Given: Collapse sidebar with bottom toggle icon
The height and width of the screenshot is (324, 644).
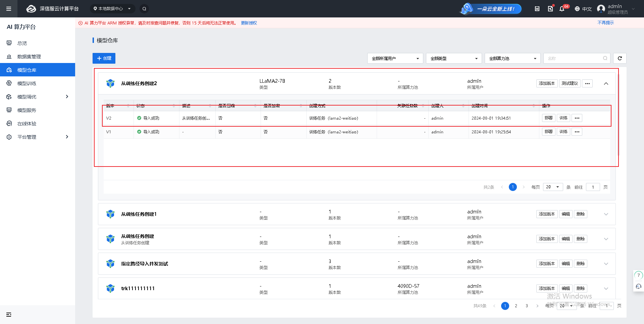Looking at the screenshot, I should point(9,315).
